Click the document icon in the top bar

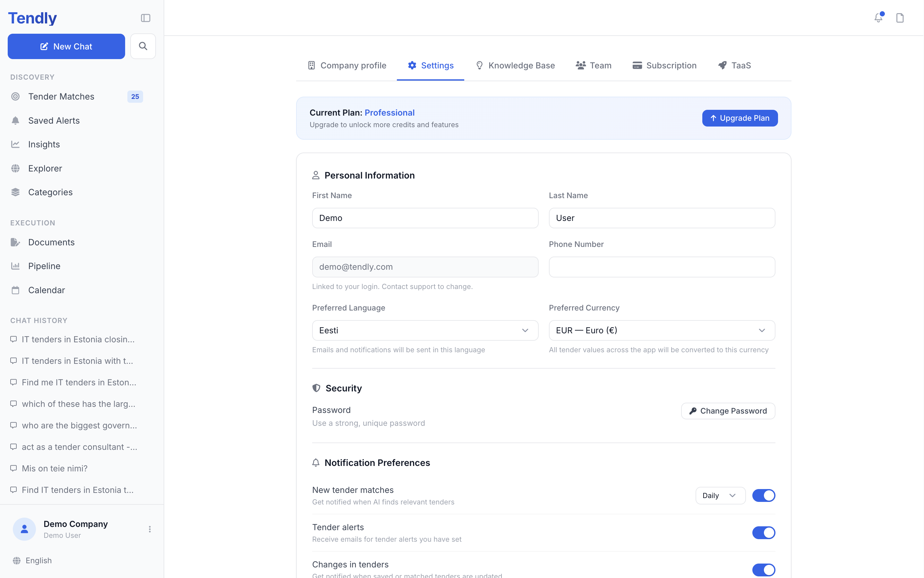(x=900, y=18)
